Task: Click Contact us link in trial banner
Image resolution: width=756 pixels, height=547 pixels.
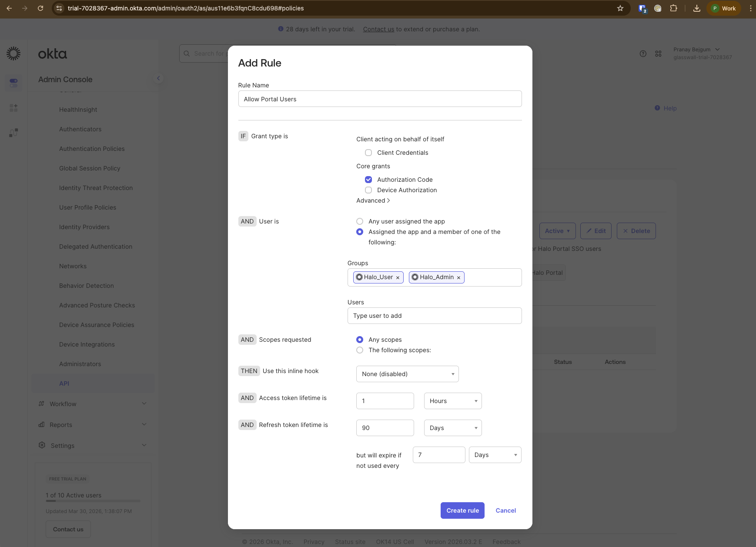Action: (378, 29)
